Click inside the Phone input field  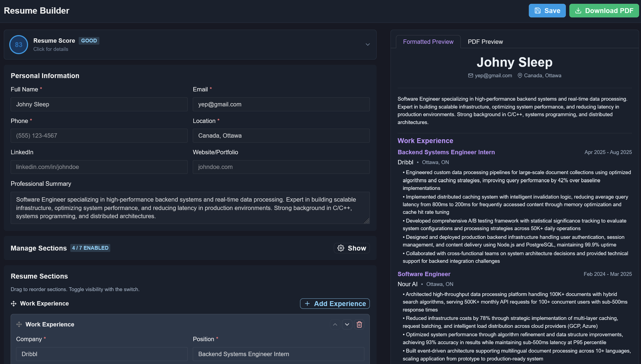[x=99, y=135]
